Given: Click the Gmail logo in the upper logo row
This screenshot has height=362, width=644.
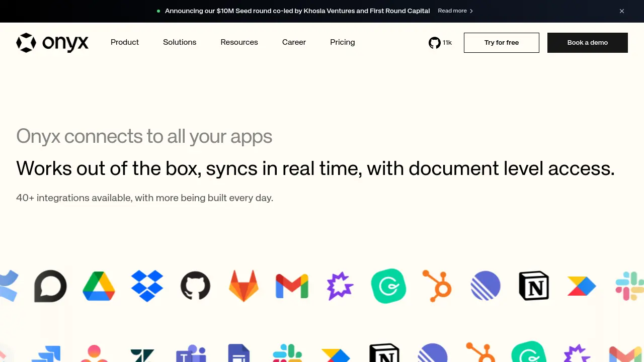Looking at the screenshot, I should [292, 286].
